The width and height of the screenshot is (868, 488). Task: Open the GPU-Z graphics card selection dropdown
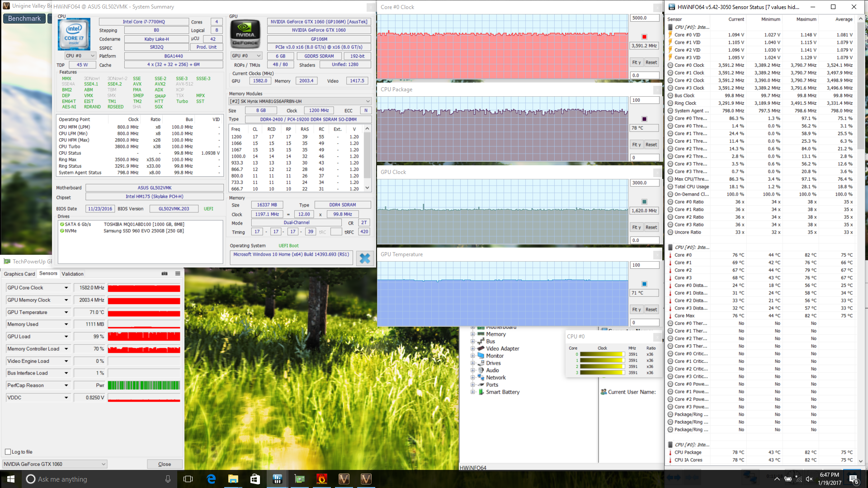pyautogui.click(x=55, y=464)
